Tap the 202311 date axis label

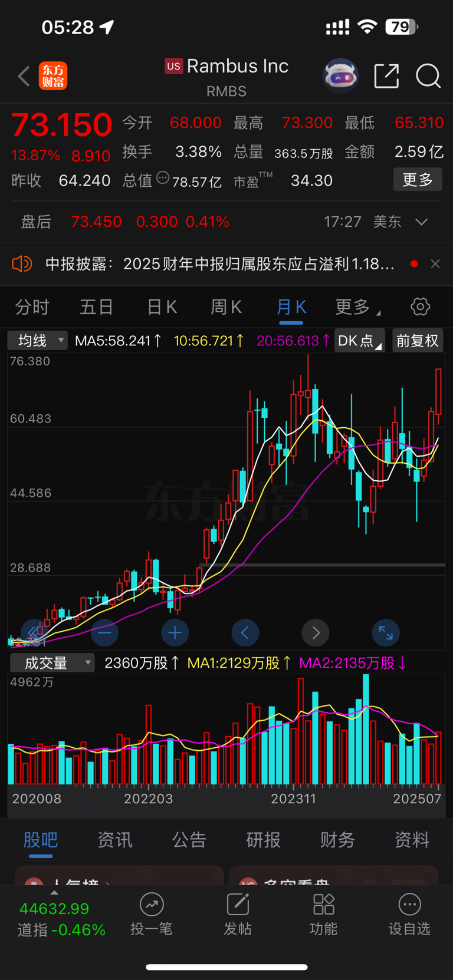[x=293, y=798]
